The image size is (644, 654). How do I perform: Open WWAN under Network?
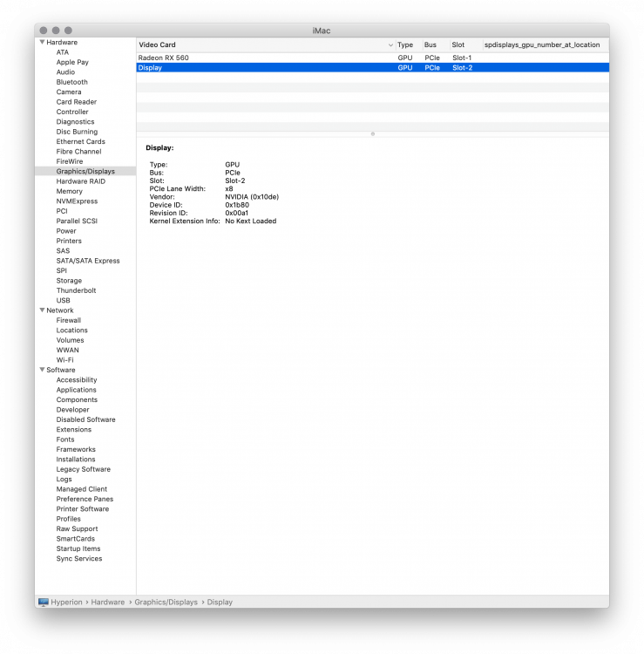point(67,351)
